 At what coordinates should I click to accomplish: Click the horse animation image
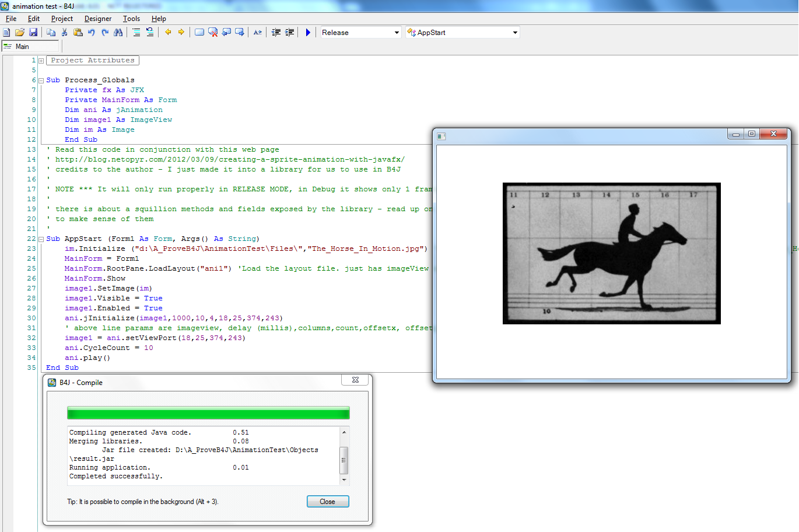612,253
